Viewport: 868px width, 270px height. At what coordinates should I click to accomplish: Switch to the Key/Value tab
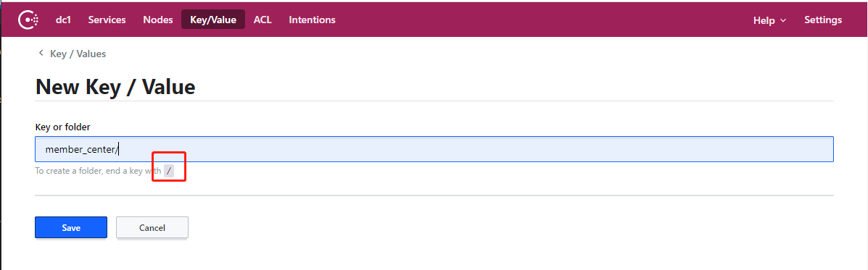tap(213, 20)
